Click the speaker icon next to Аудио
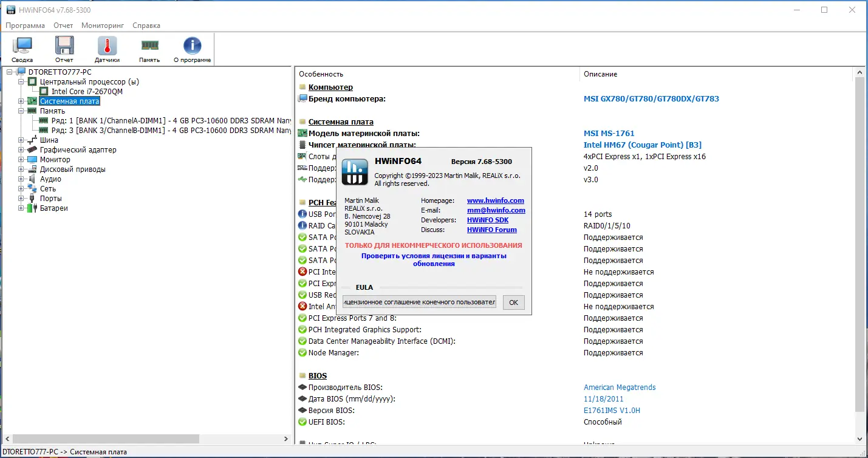Viewport: 868px width, 458px height. coord(32,179)
